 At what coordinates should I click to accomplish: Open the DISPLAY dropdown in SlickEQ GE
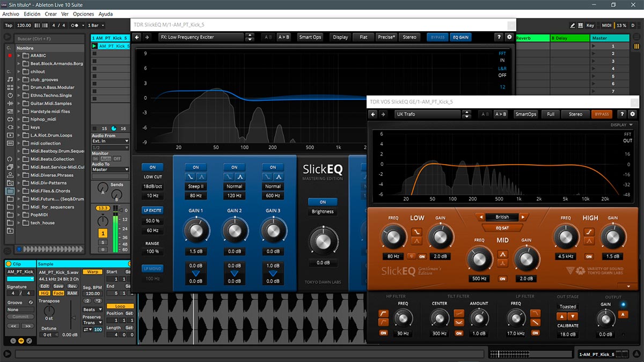click(621, 125)
